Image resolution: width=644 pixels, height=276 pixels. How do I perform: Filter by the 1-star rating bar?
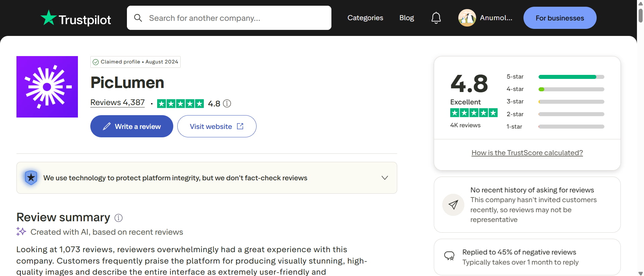point(571,127)
